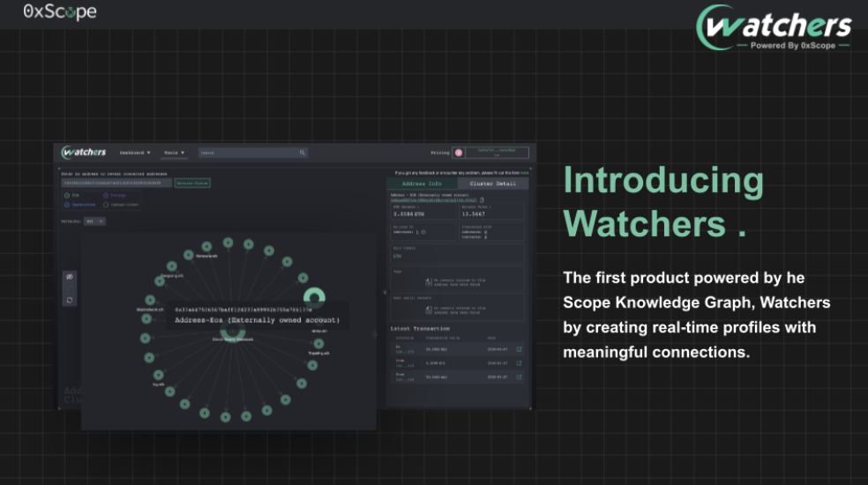Screen dimensions: 868x485
Task: Click the refresh graph icon
Action: click(69, 300)
